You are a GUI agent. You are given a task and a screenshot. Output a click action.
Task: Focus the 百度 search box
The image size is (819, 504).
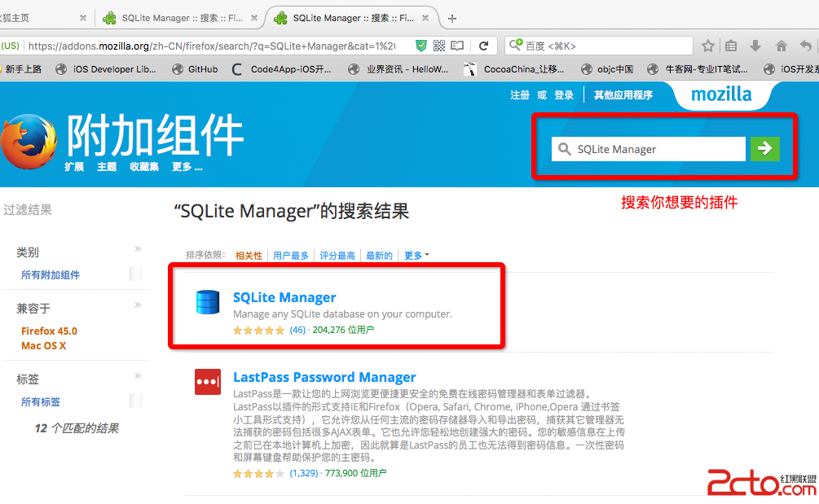(599, 46)
